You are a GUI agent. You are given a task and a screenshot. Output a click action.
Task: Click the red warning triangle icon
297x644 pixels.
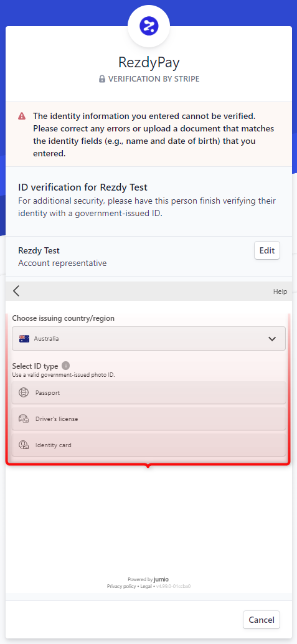coord(22,116)
